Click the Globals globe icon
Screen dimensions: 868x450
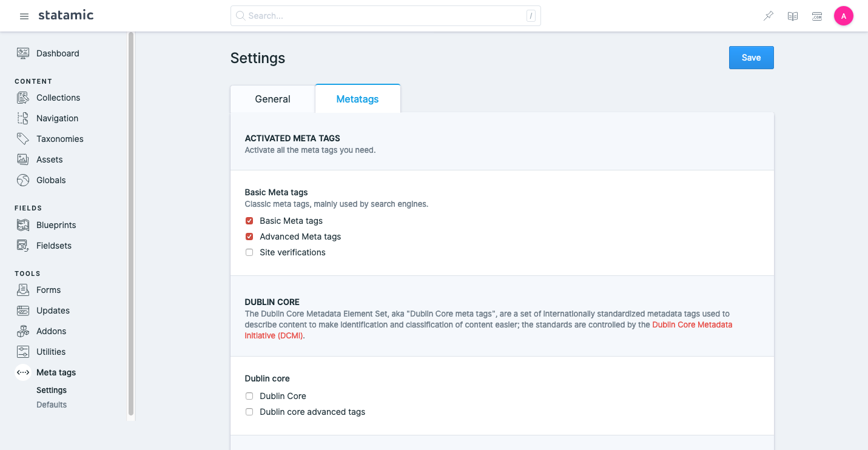pos(23,180)
